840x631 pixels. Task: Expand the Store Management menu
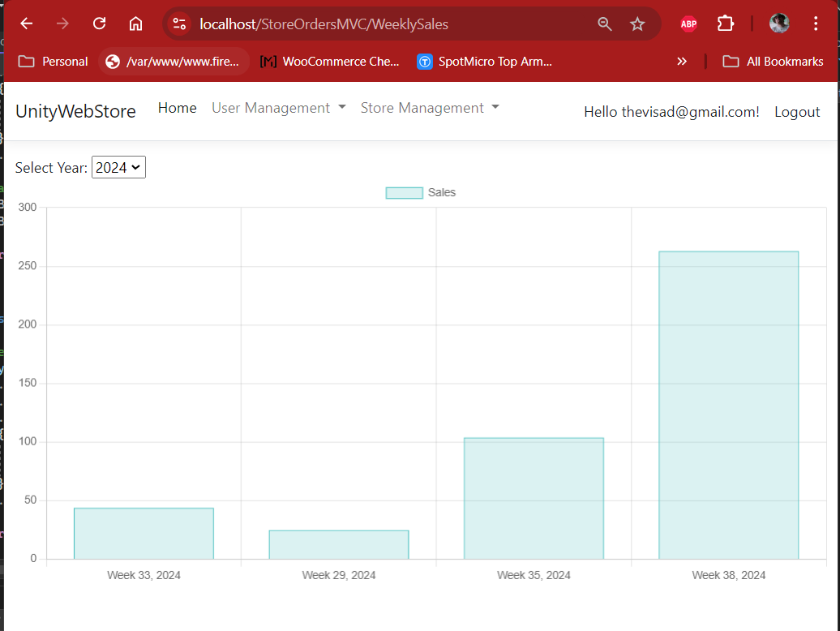(429, 108)
